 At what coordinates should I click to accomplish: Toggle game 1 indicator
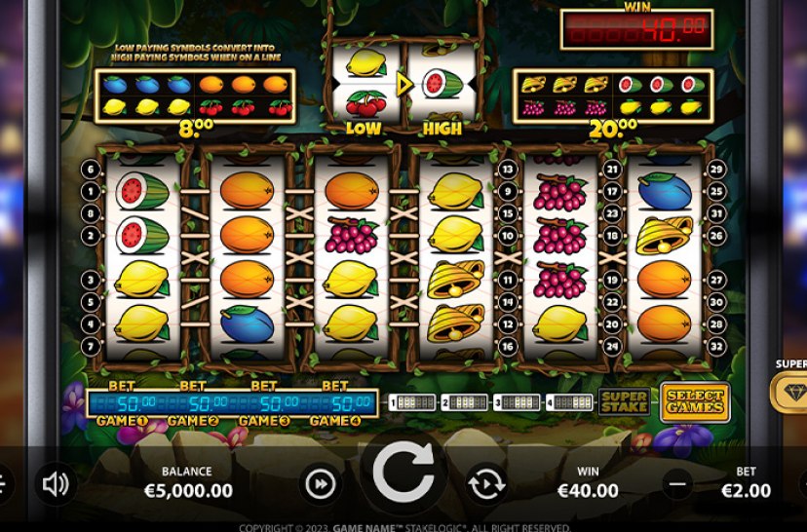412,402
